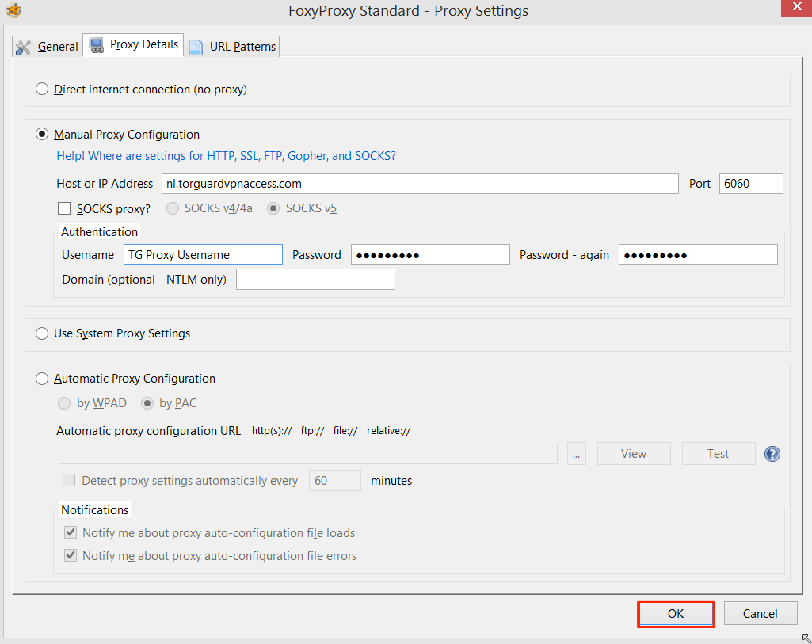The width and height of the screenshot is (812, 644).
Task: Click the Port field showing 6060
Action: pyautogui.click(x=751, y=184)
